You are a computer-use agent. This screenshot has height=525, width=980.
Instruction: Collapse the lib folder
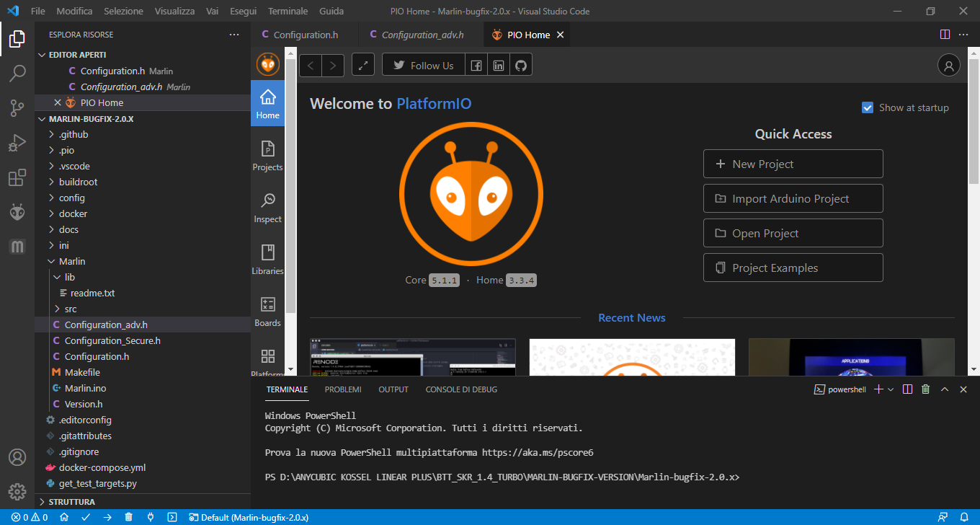tap(143, 277)
